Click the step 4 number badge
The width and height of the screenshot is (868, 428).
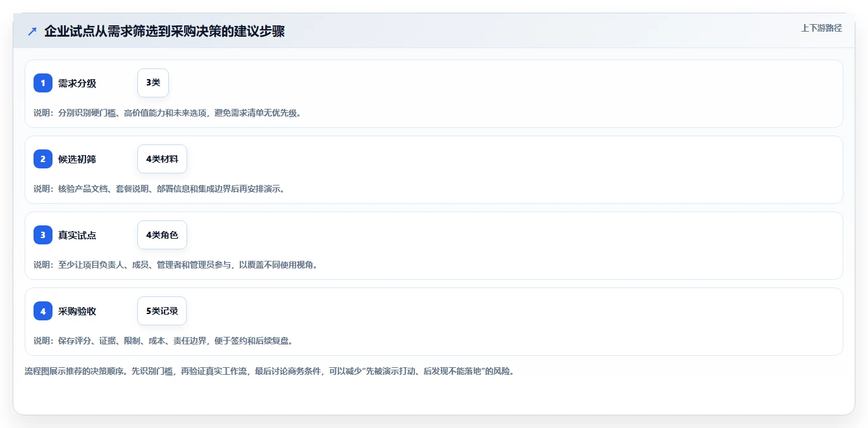(x=43, y=311)
